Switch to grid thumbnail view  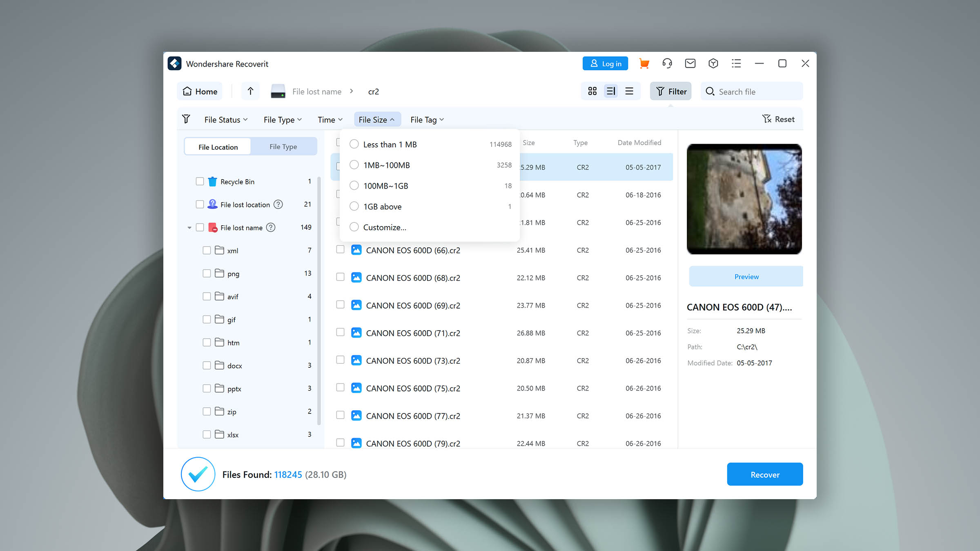tap(592, 91)
